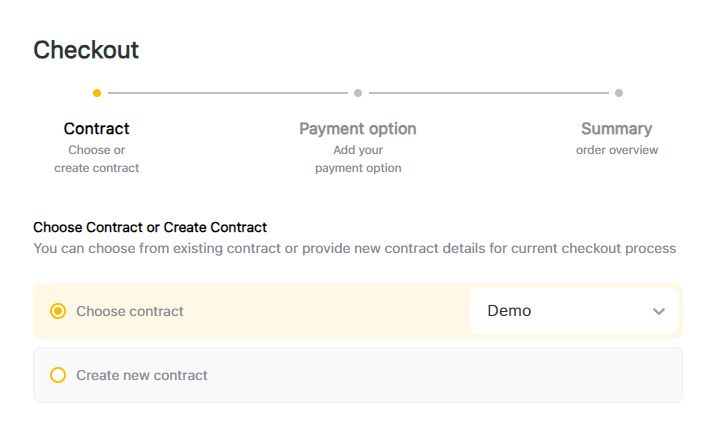Click the grey Payment option step dot
Screen dimensions: 704x432
[358, 93]
